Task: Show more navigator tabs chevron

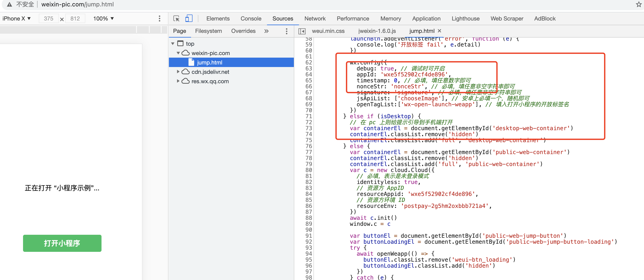Action: pos(267,31)
